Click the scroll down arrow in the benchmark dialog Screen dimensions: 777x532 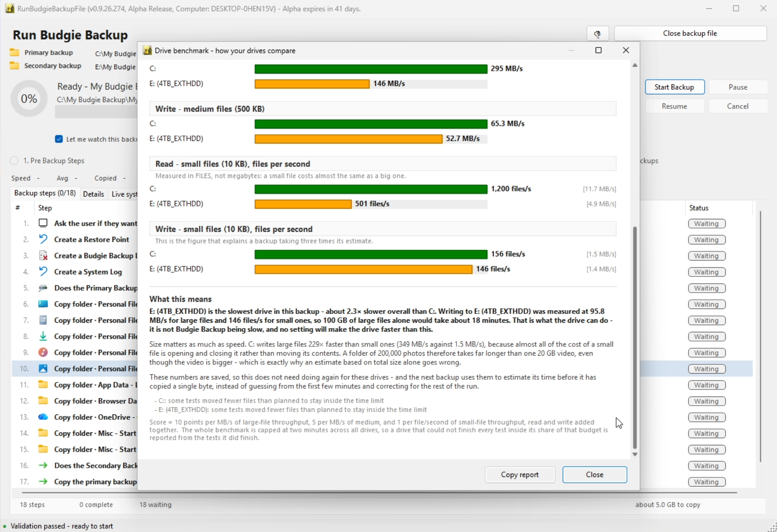pyautogui.click(x=635, y=454)
